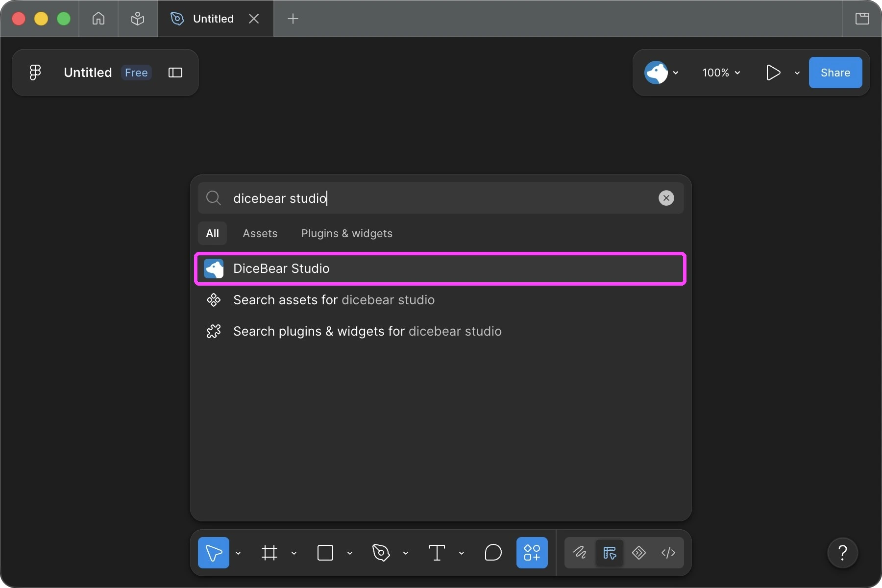Switch to Dev Mode code icon
The width and height of the screenshot is (882, 588).
tap(668, 553)
